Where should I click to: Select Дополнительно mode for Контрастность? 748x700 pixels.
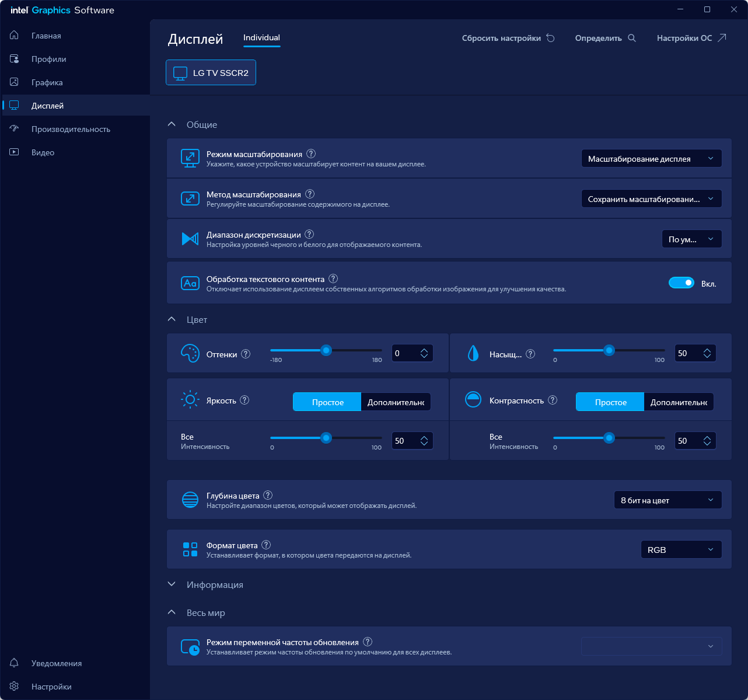[x=679, y=402]
